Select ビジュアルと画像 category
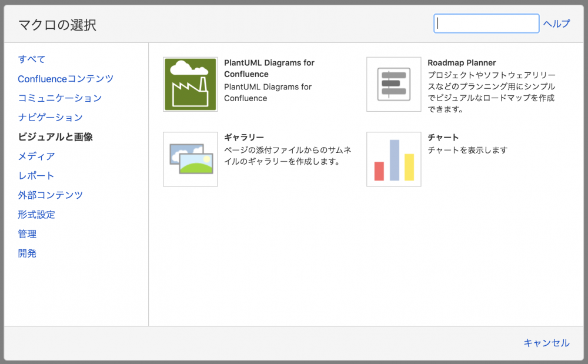The height and width of the screenshot is (364, 588). 55,137
